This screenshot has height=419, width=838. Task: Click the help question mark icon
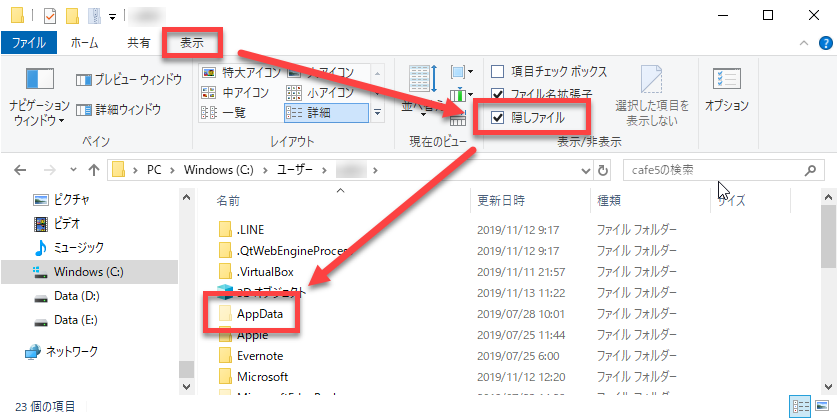pos(823,44)
